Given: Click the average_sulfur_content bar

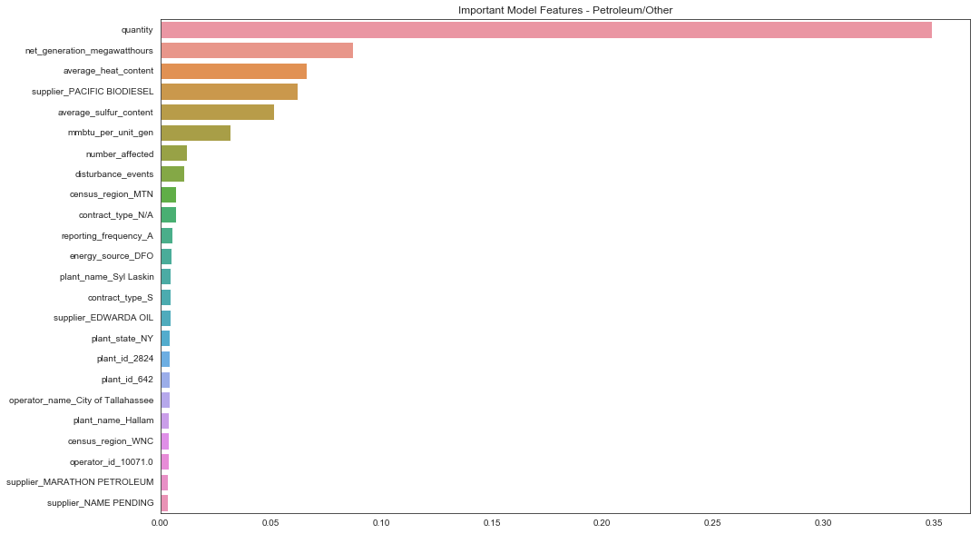Looking at the screenshot, I should pyautogui.click(x=218, y=112).
